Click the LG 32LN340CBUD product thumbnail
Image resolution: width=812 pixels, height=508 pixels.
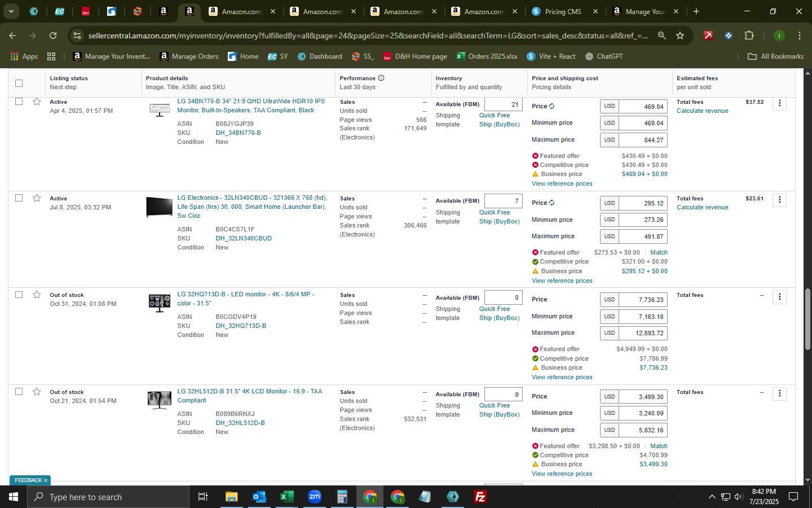click(x=159, y=207)
